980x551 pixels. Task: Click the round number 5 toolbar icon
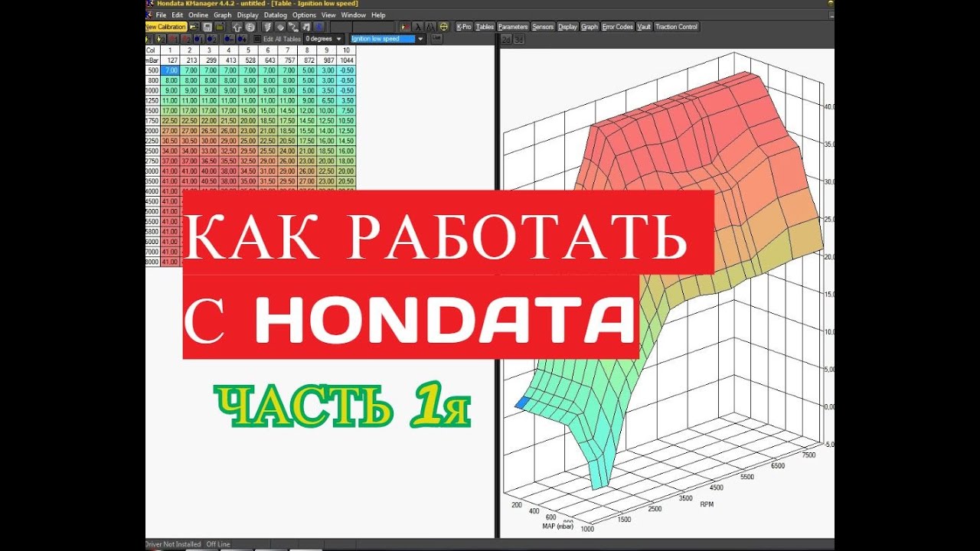250,27
